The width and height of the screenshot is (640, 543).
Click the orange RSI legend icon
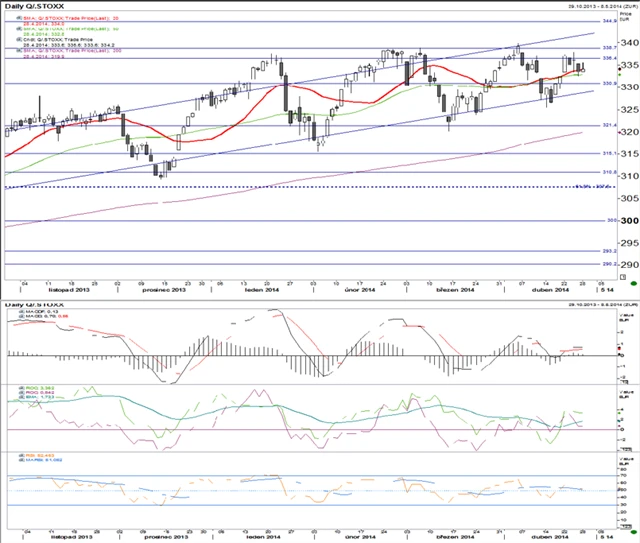tap(21, 455)
